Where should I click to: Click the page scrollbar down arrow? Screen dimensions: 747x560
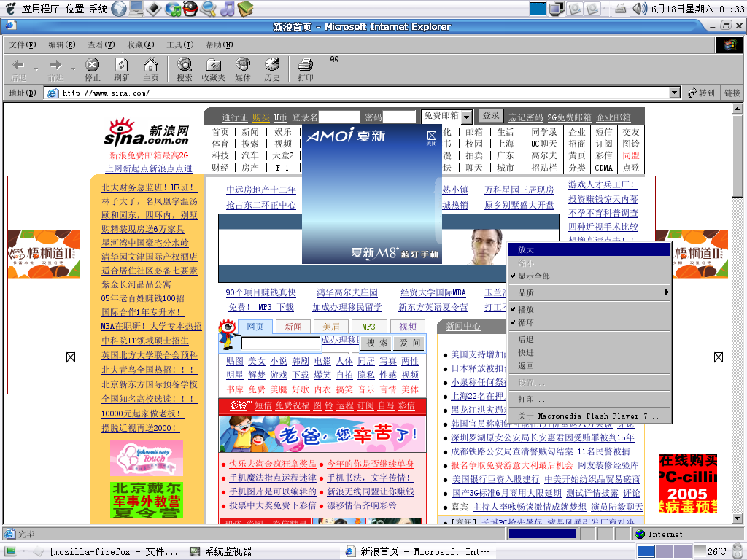coord(737,518)
